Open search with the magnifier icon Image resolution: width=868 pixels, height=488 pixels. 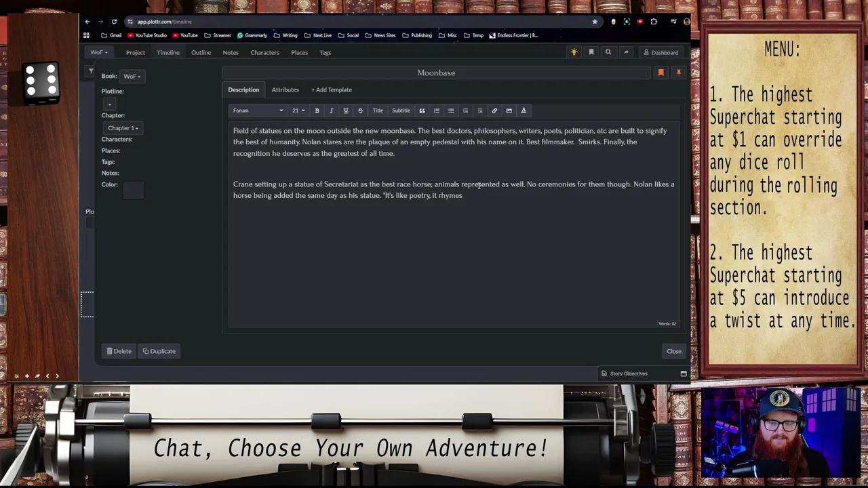(x=608, y=52)
